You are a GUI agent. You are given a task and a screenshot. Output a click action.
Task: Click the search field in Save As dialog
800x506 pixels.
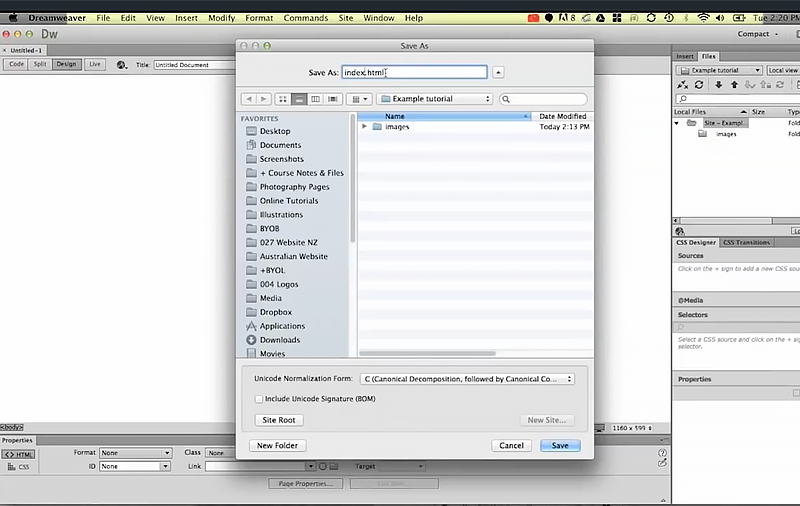(x=543, y=99)
